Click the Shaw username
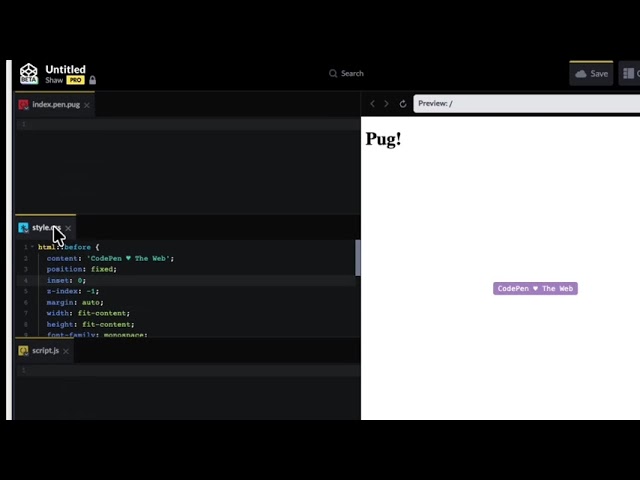The image size is (640, 480). pos(54,80)
